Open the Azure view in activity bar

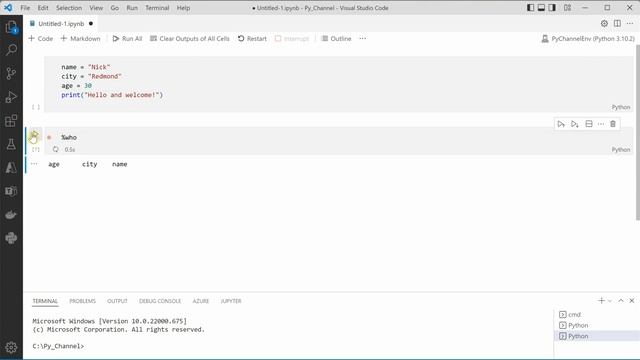coord(11,168)
